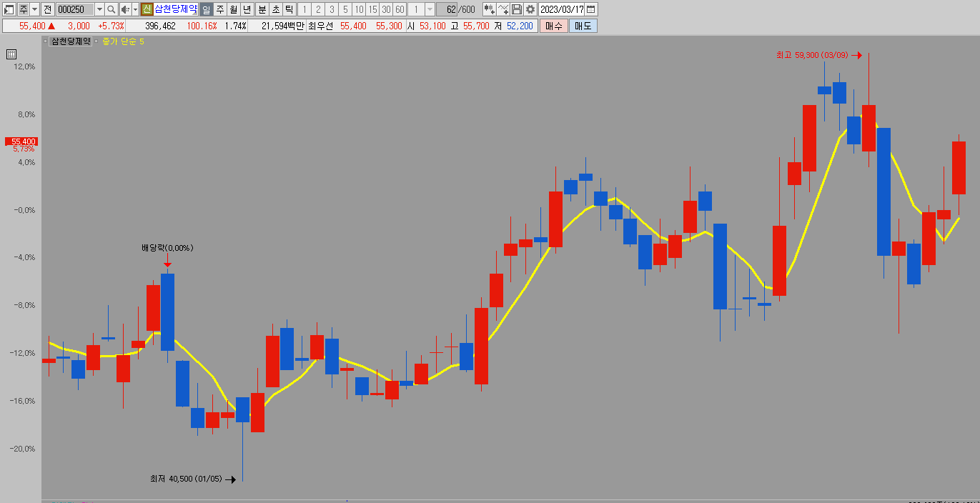Image resolution: width=980 pixels, height=503 pixels.
Task: Select the 1 interval preset button
Action: click(304, 9)
